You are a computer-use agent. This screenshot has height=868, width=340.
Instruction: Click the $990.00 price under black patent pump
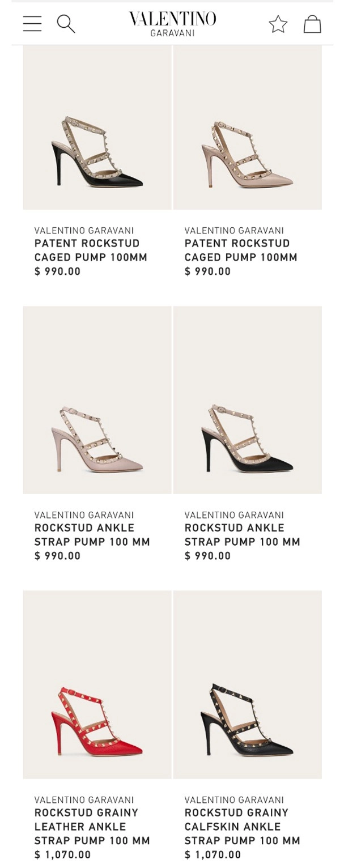57,271
